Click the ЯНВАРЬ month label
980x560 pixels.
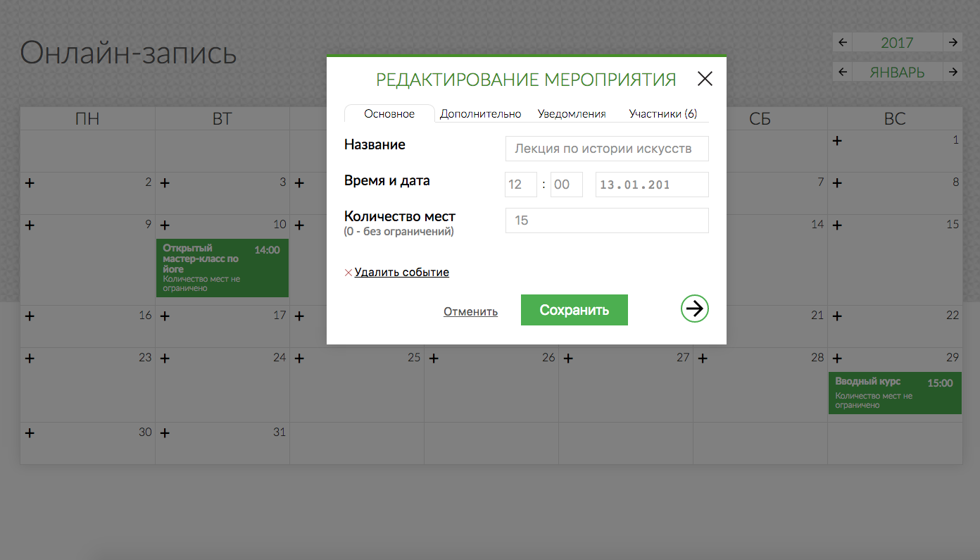[x=898, y=72]
